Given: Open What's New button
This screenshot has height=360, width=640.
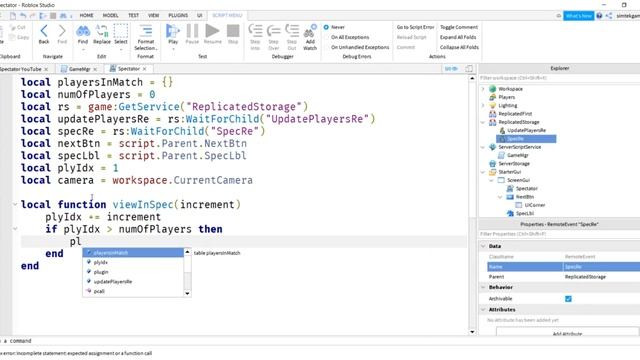Looking at the screenshot, I should 579,16.
